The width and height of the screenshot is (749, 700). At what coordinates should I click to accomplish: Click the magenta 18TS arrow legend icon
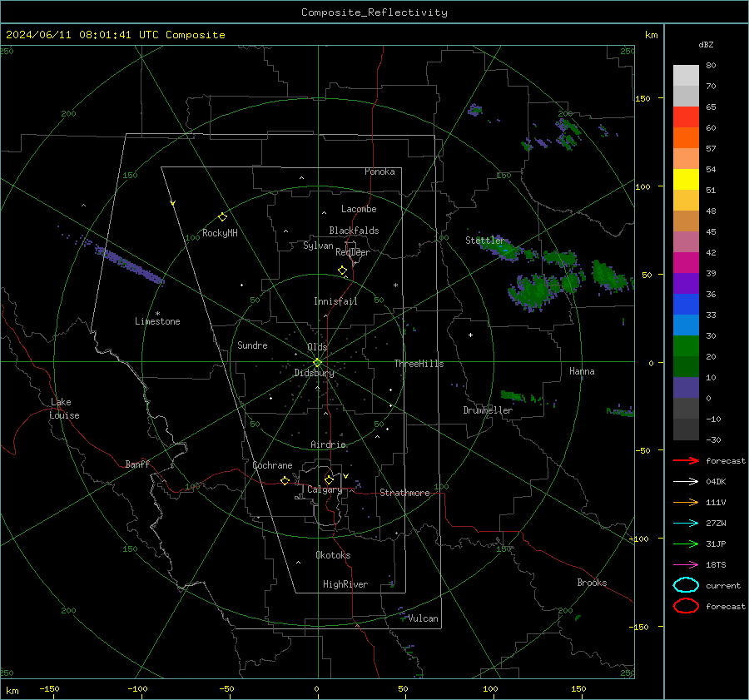pos(686,565)
